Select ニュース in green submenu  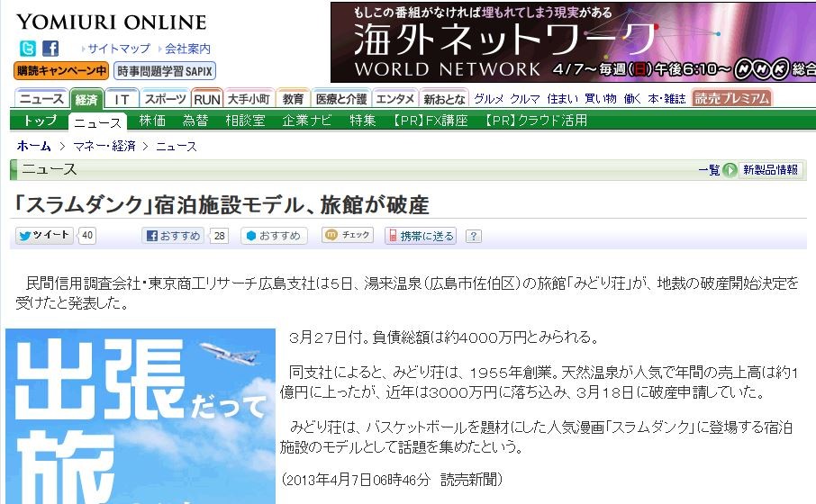pyautogui.click(x=97, y=122)
